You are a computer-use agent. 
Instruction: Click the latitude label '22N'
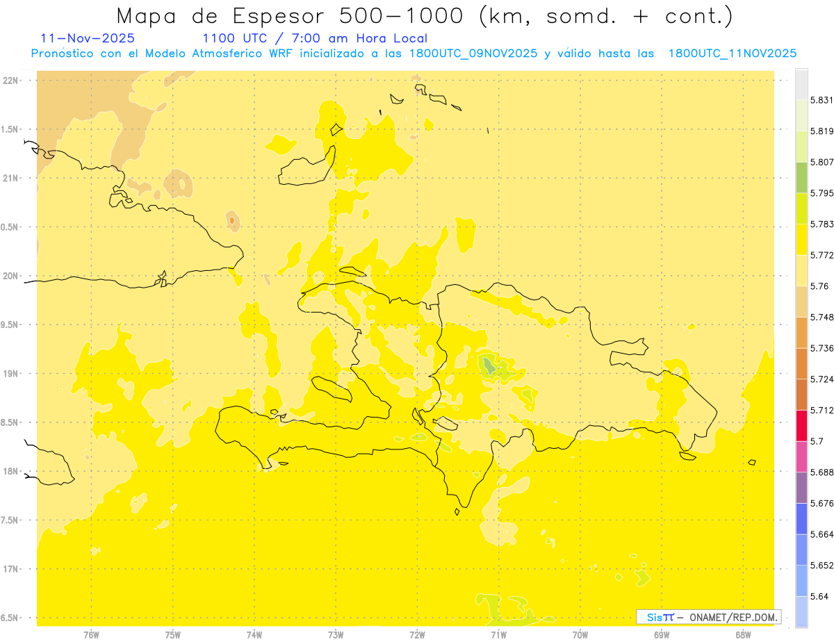[10, 80]
